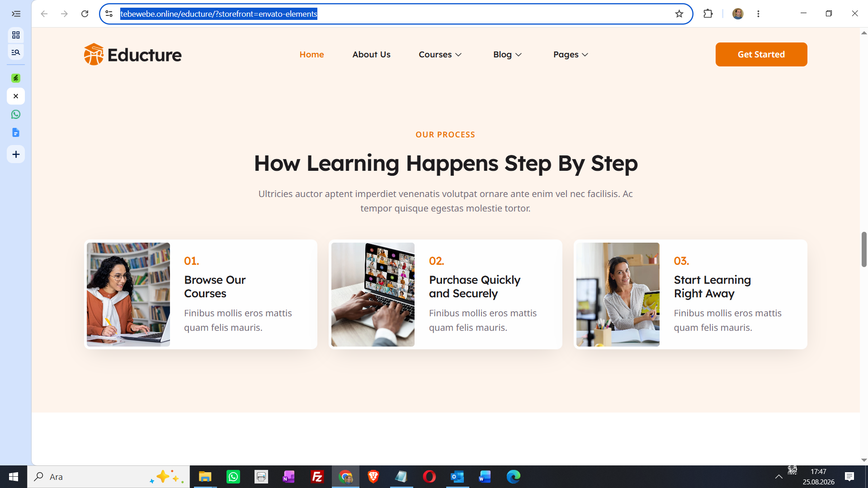Screen dimensions: 868x488
Task: Open Opera from the taskbar
Action: [x=429, y=477]
